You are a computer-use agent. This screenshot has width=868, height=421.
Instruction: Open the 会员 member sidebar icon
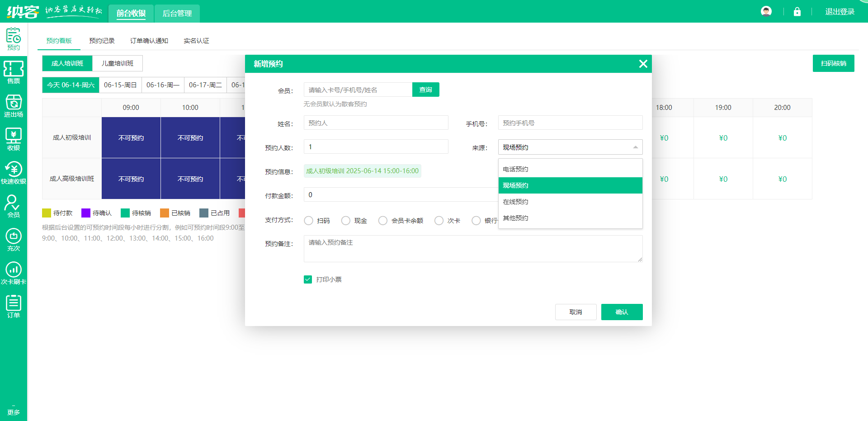[x=14, y=206]
